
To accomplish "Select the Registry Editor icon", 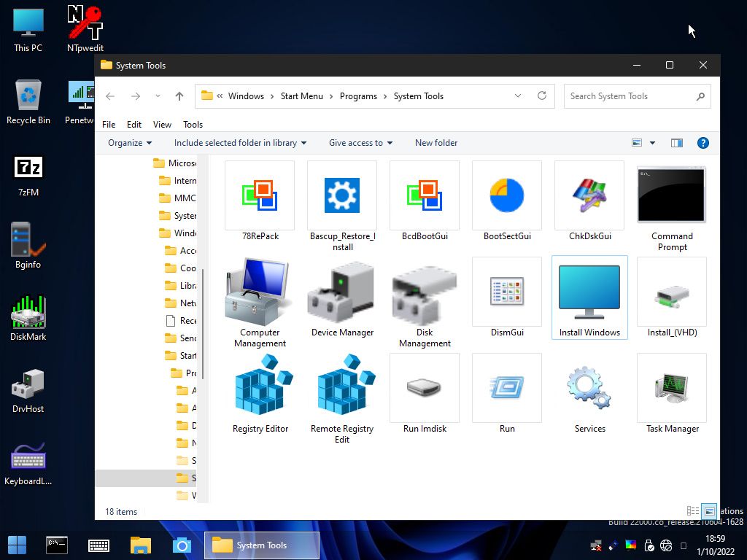I will [260, 393].
